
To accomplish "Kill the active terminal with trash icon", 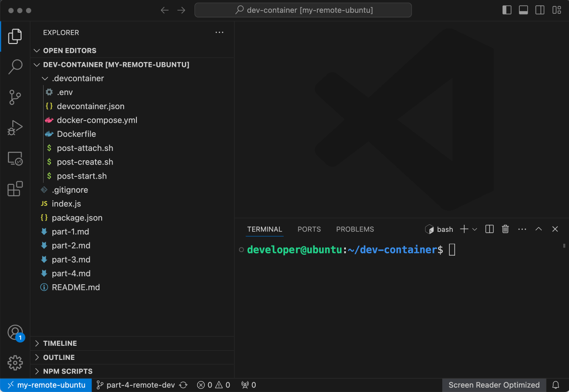I will point(505,229).
